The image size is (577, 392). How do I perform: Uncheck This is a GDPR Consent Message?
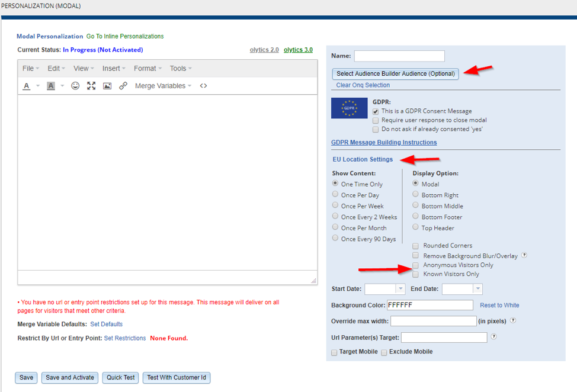(376, 111)
